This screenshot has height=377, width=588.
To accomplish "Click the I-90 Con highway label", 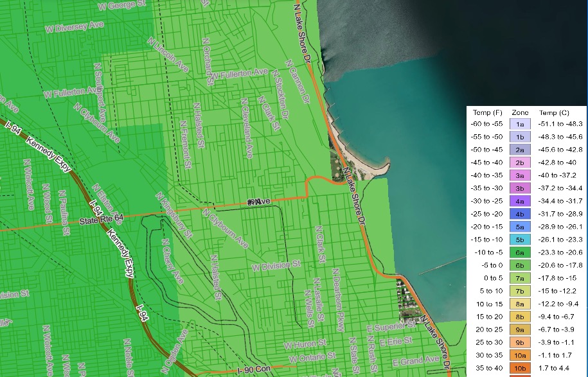I will 254,370.
